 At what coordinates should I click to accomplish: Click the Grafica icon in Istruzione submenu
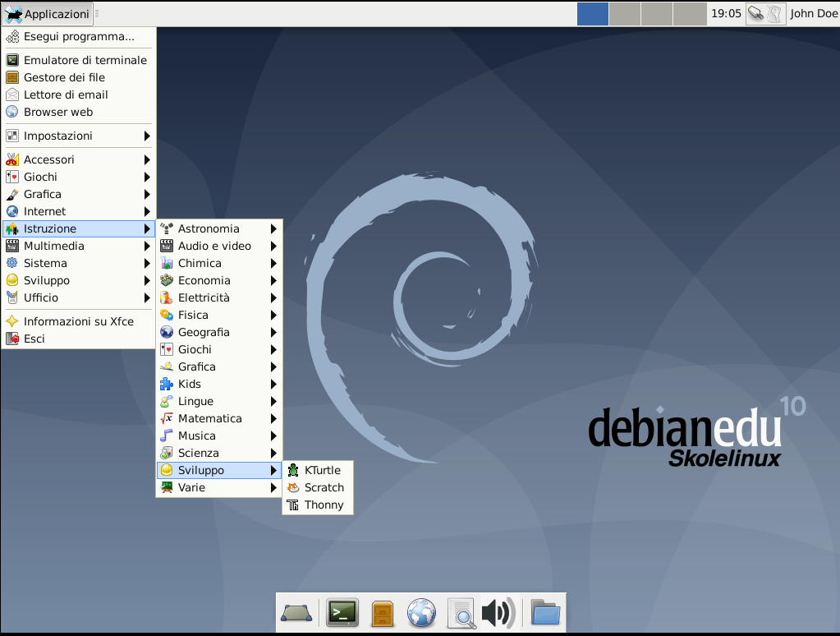pos(167,366)
